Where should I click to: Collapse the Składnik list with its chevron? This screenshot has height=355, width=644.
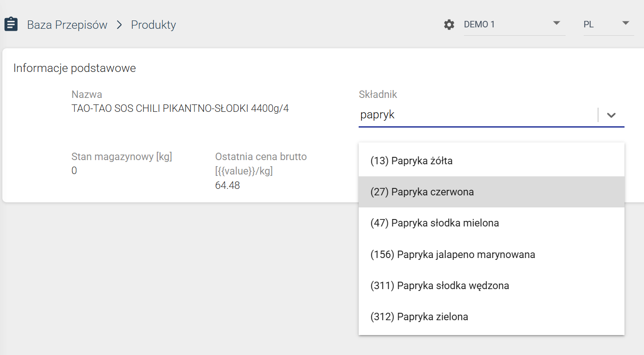click(611, 115)
